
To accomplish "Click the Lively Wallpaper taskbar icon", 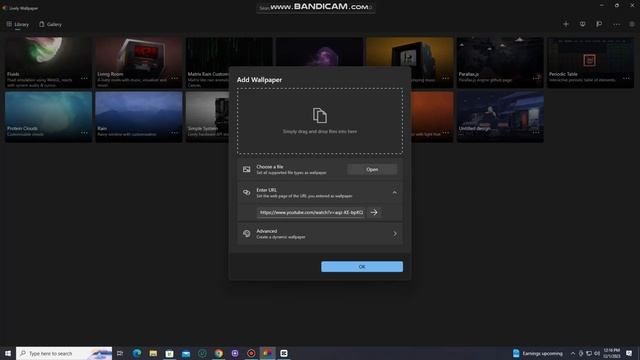I will (267, 353).
